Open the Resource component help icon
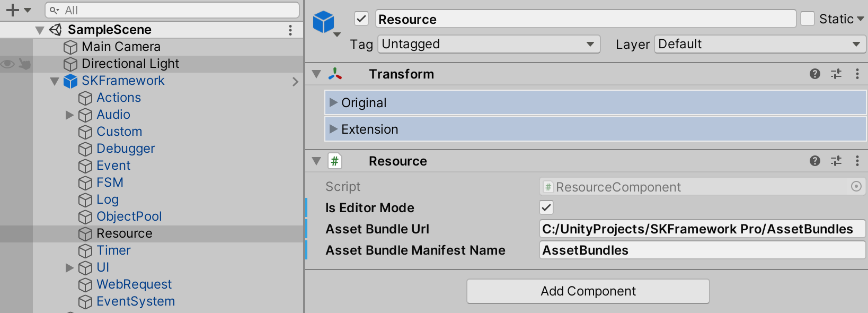The image size is (868, 313). (815, 161)
